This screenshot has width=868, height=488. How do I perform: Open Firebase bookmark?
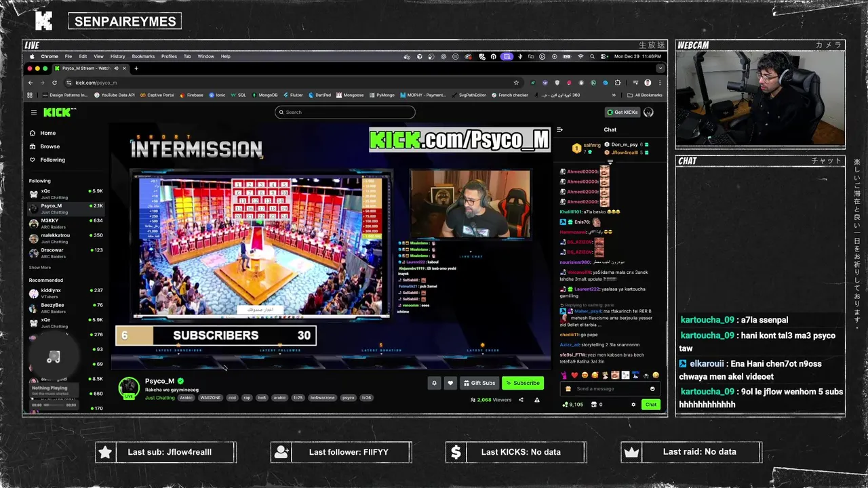[191, 96]
